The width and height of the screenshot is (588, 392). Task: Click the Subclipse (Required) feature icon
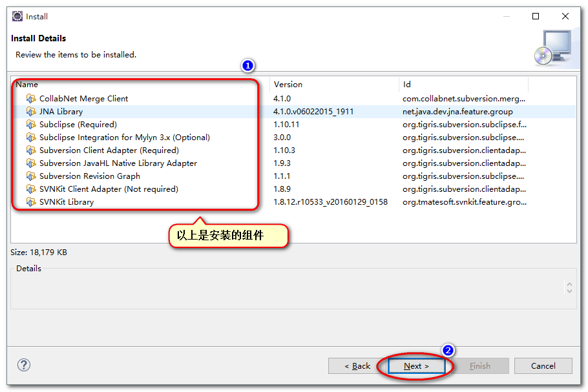[x=31, y=125]
